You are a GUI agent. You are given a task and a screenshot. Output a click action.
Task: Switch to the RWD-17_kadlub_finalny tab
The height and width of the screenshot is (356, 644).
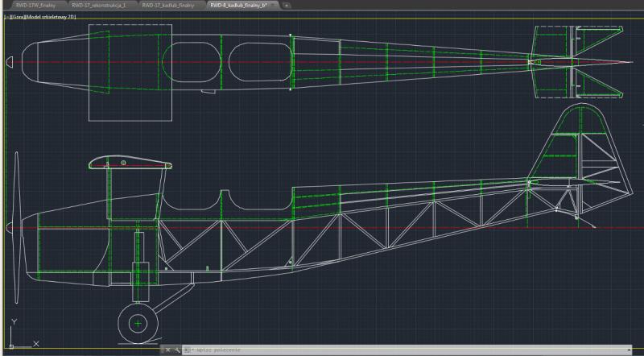coord(171,5)
